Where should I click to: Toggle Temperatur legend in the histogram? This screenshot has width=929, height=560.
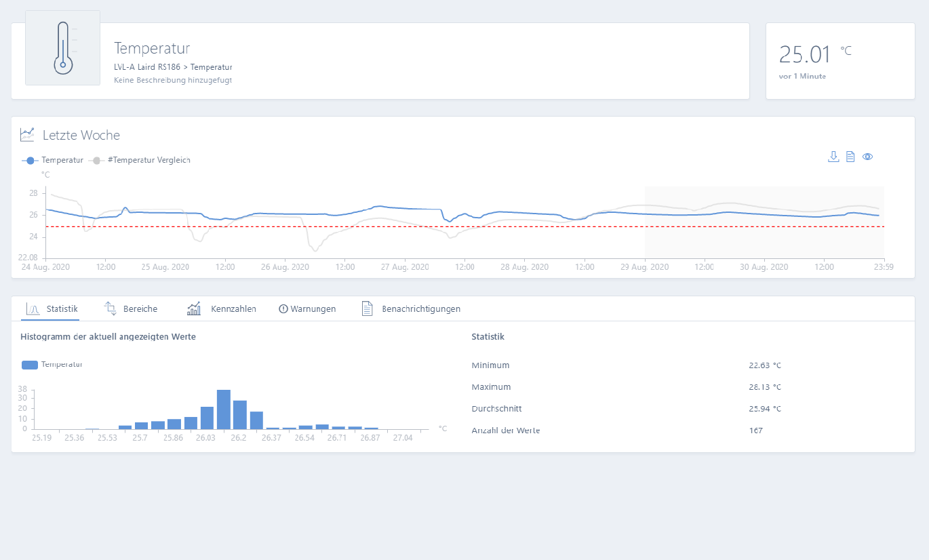click(52, 365)
